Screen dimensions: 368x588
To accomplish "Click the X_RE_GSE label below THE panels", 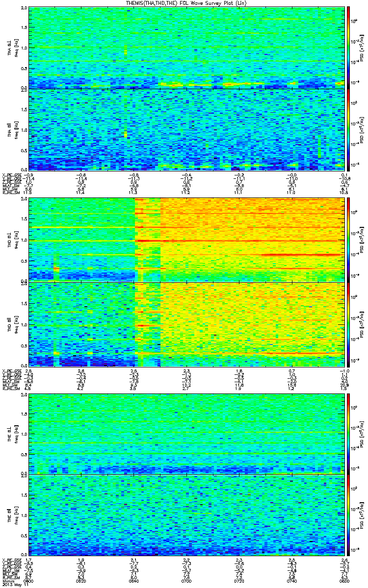I will [x=11, y=559].
